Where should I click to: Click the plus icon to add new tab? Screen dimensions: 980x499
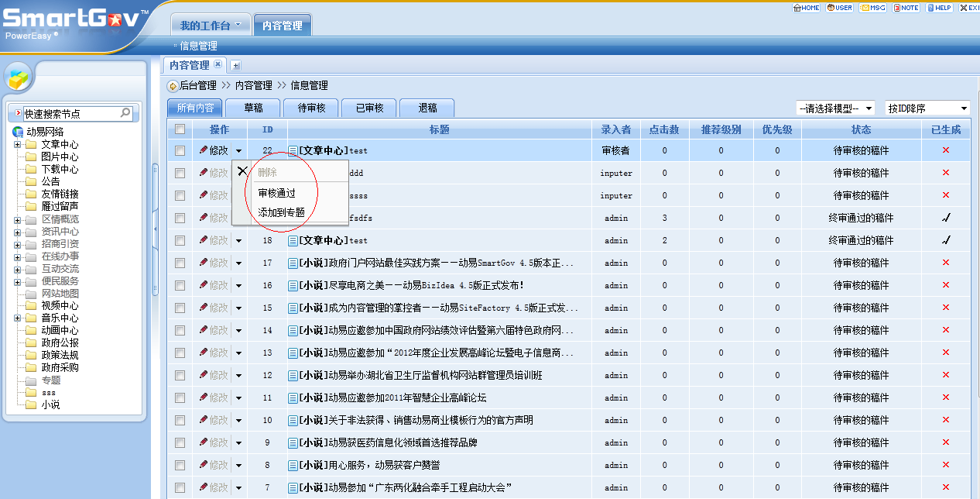(x=236, y=66)
